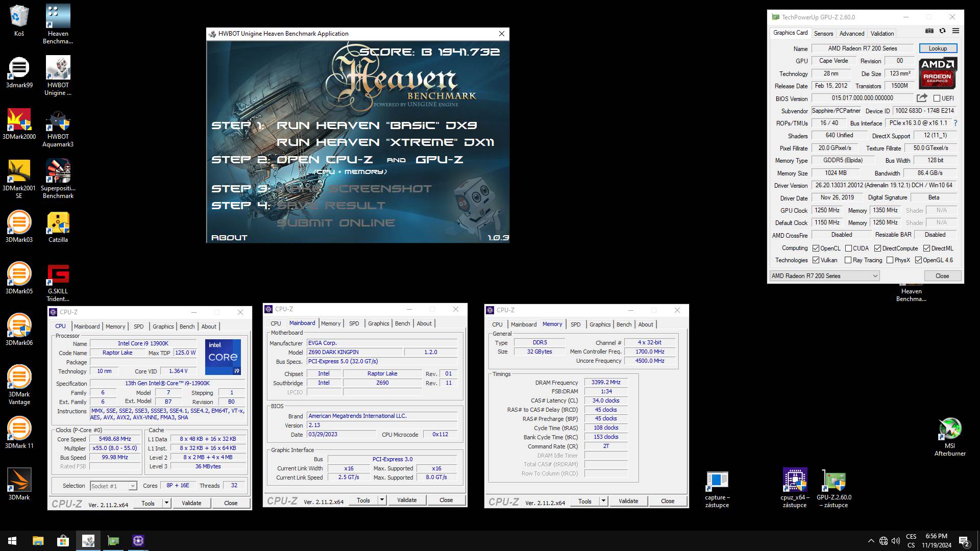This screenshot has height=551, width=980.
Task: Select the MSI Afterburner desktop icon
Action: click(950, 437)
